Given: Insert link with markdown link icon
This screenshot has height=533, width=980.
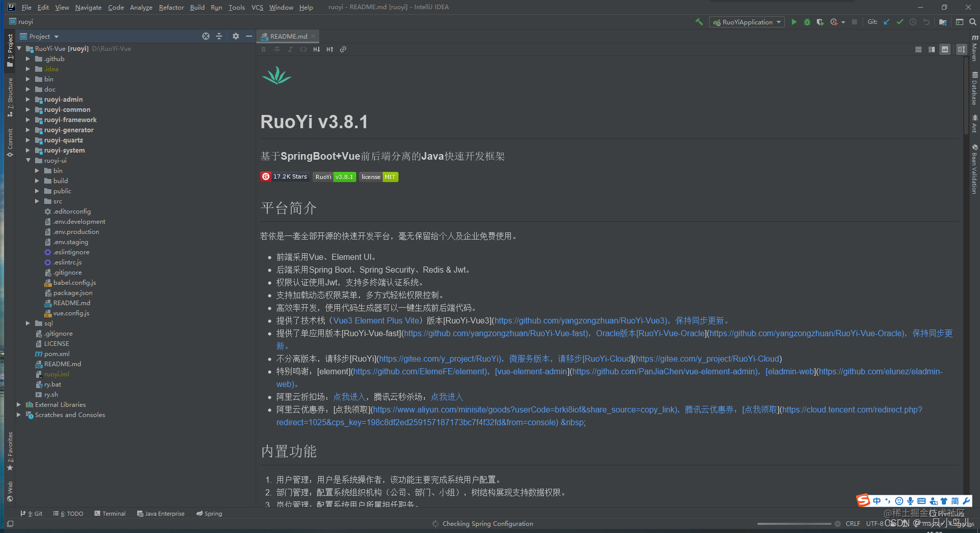Looking at the screenshot, I should coord(343,49).
